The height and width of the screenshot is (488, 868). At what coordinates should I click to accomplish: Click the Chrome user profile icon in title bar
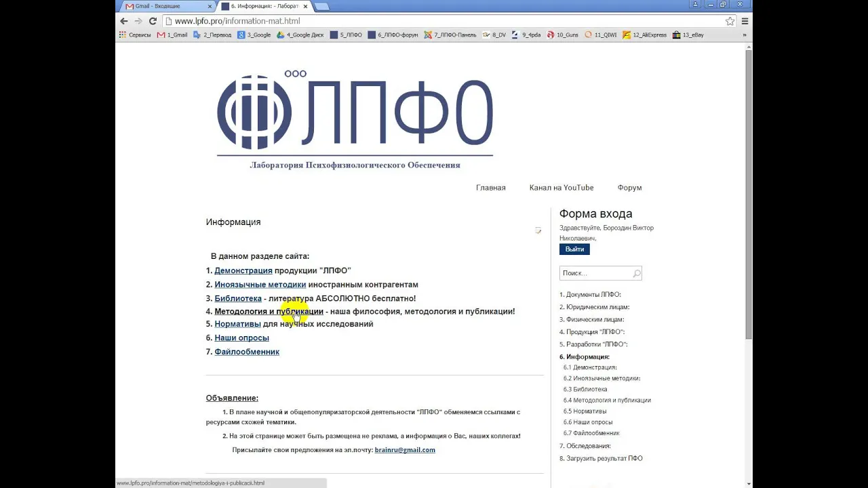coord(694,4)
